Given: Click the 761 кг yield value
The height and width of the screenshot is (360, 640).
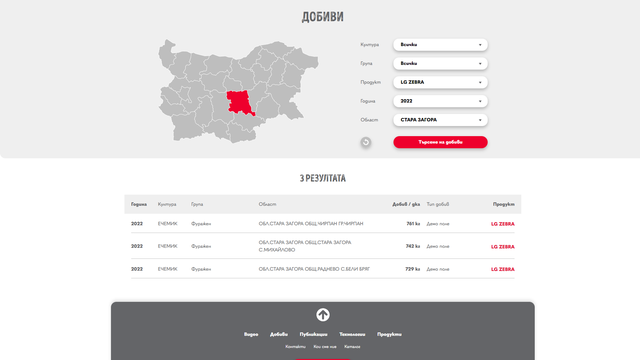Looking at the screenshot, I should [x=413, y=224].
